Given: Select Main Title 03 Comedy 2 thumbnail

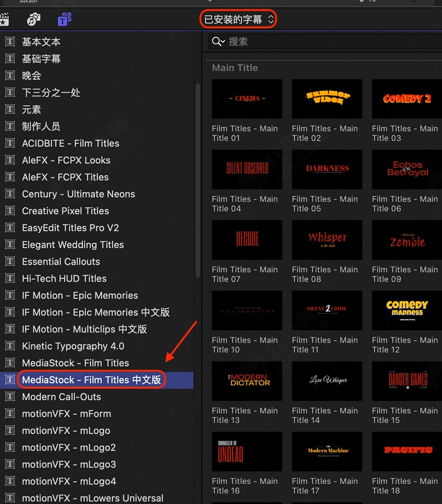Looking at the screenshot, I should 407,99.
